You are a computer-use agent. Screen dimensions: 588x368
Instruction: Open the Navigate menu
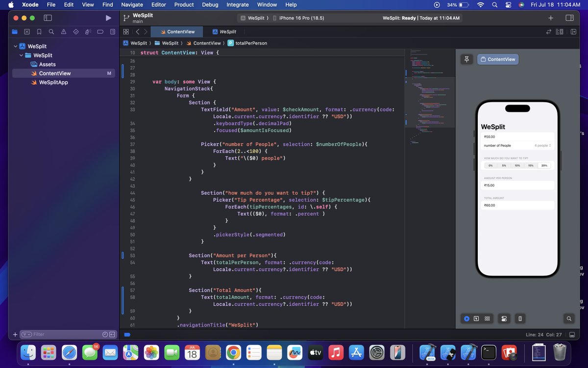pos(132,4)
